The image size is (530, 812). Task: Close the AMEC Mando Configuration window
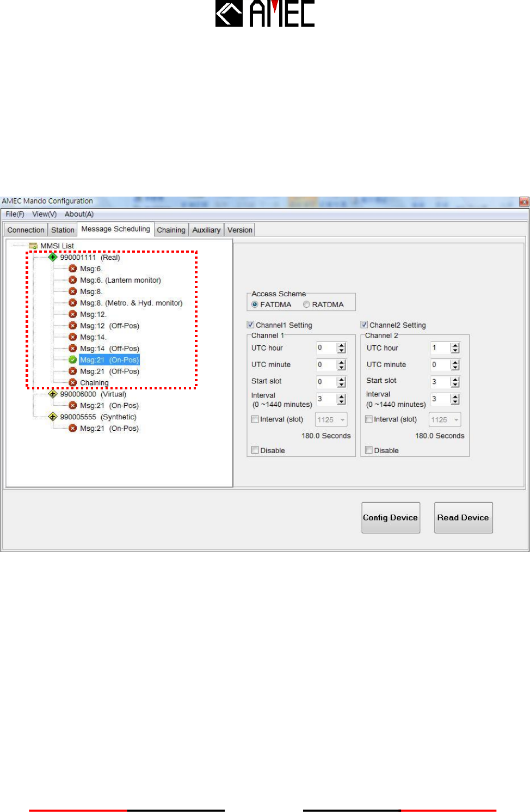[524, 202]
